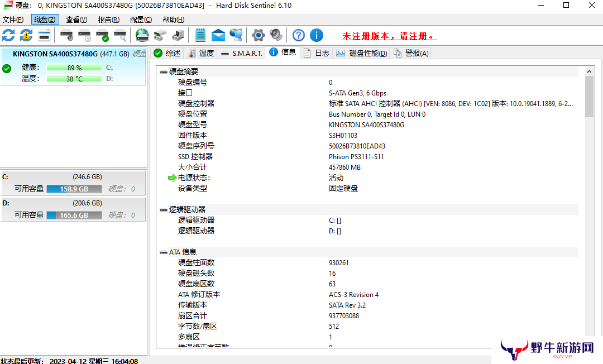Click the speaker sound alert icon
The width and height of the screenshot is (603, 364).
[276, 35]
